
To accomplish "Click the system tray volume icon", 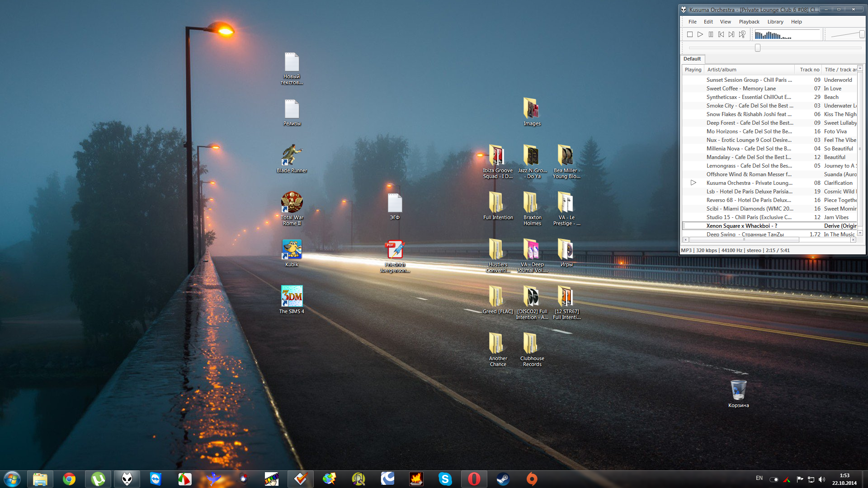I will 822,479.
